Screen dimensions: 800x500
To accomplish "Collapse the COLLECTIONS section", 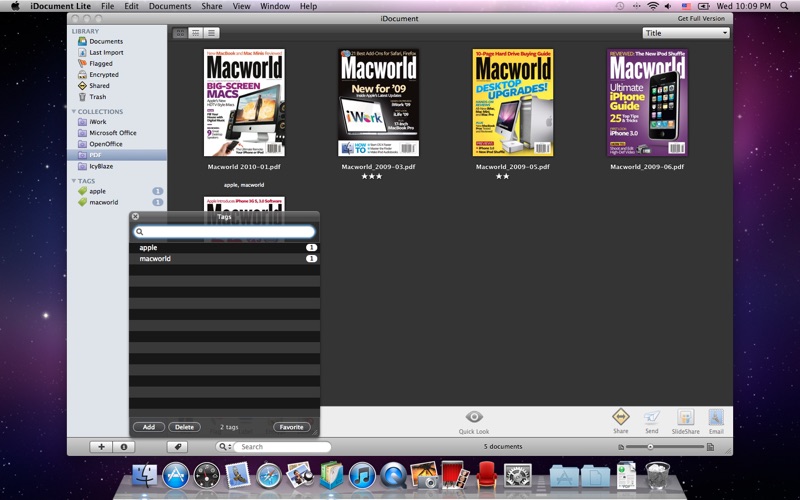I will click(74, 111).
